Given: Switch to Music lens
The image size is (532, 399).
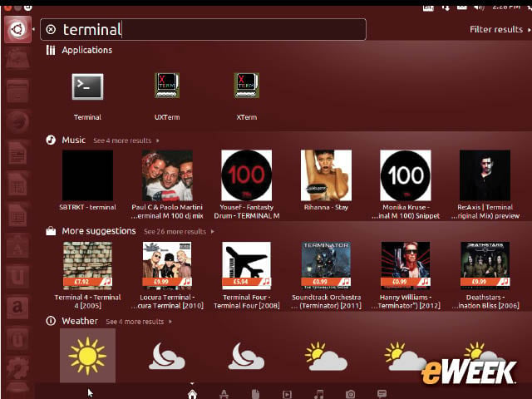Looking at the screenshot, I should click(x=319, y=394).
